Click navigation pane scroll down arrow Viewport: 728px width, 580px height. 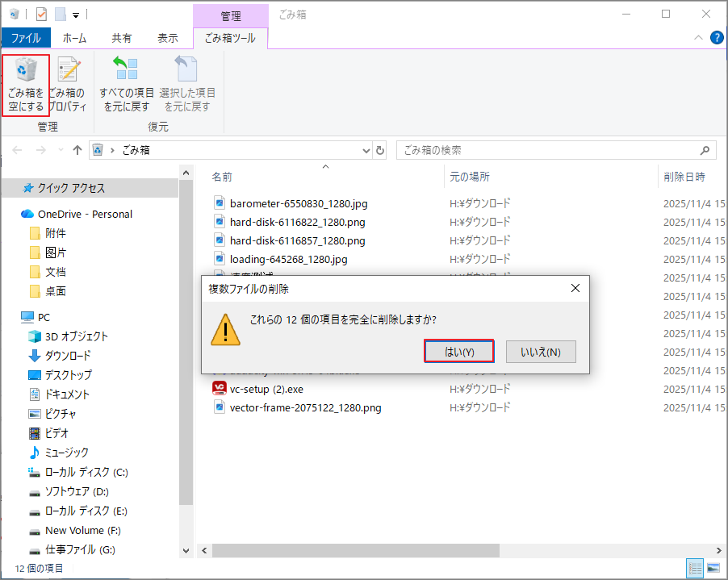(x=186, y=551)
